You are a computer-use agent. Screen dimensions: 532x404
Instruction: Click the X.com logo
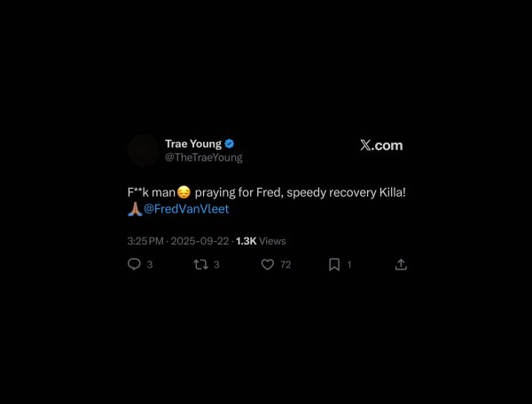click(381, 145)
